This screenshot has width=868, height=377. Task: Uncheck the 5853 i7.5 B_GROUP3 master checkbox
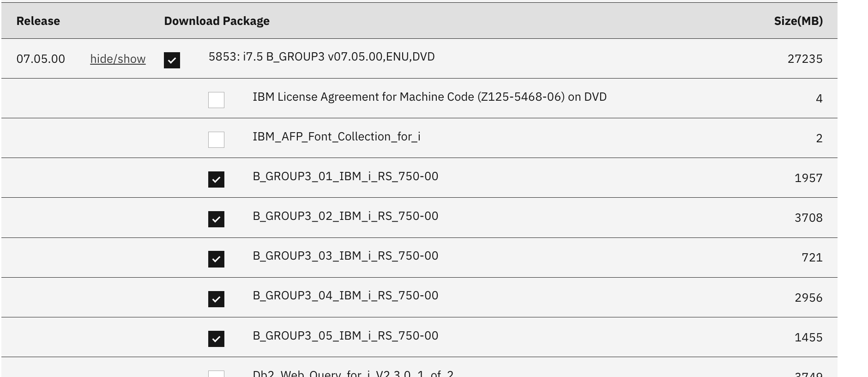tap(172, 59)
